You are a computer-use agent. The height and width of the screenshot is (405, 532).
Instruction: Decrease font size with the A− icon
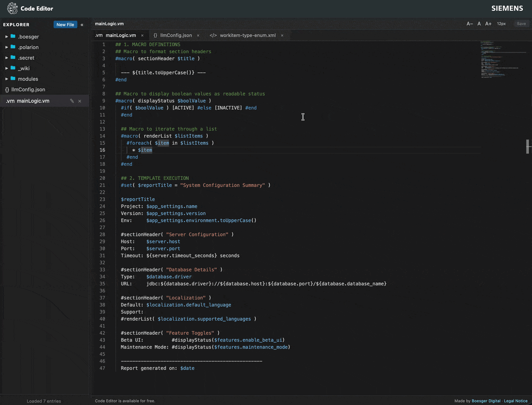click(470, 24)
